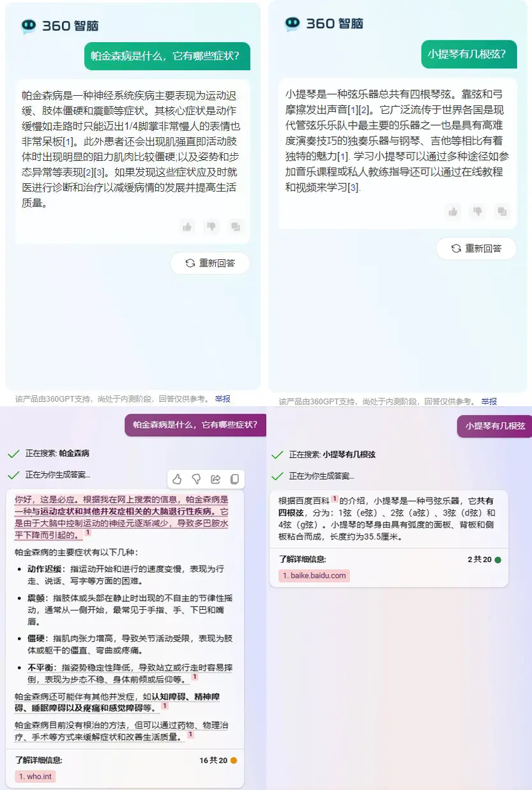Click citation 1 after 根据百度百科
Viewport: 532px width, 790px height.
334,499
